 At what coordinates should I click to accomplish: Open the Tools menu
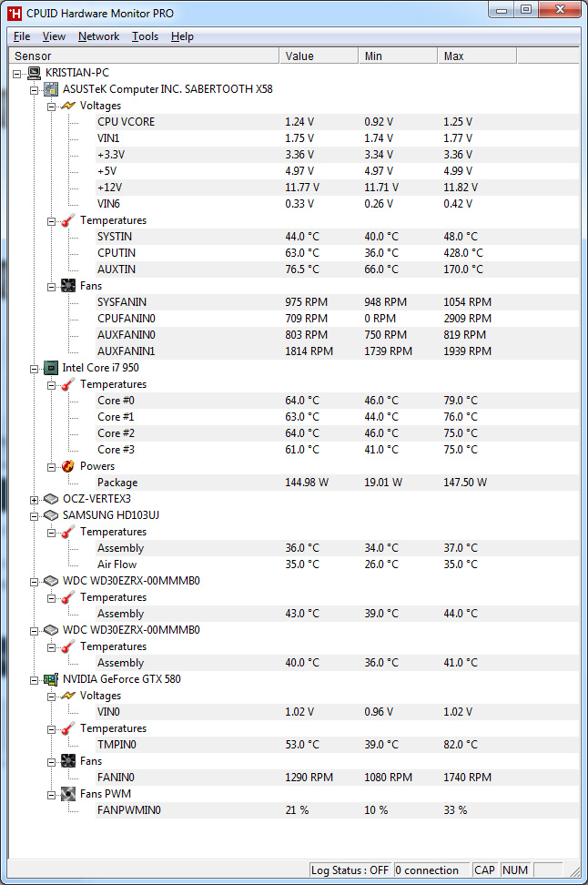pyautogui.click(x=145, y=36)
